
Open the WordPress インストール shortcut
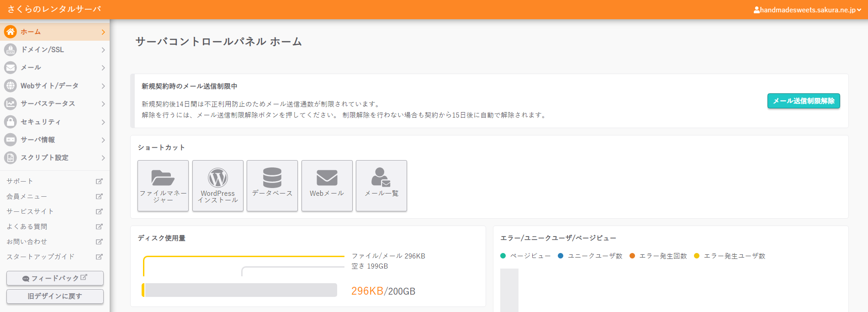[x=218, y=185]
